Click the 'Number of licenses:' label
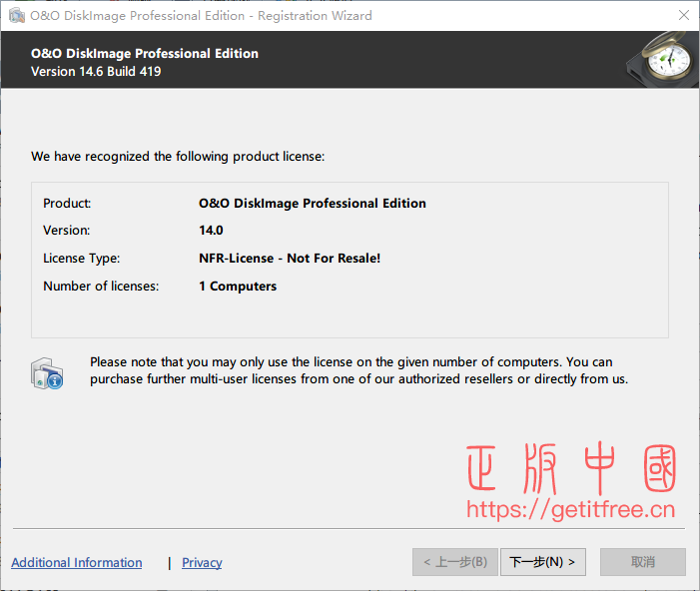This screenshot has width=700, height=591. coord(101,287)
